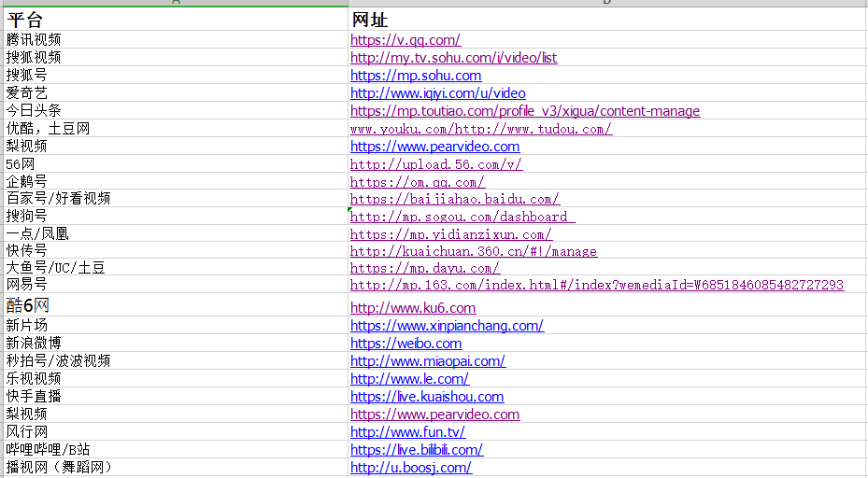Open the mp.yidianzixun.com link
Image resolution: width=868 pixels, height=478 pixels.
pos(451,234)
